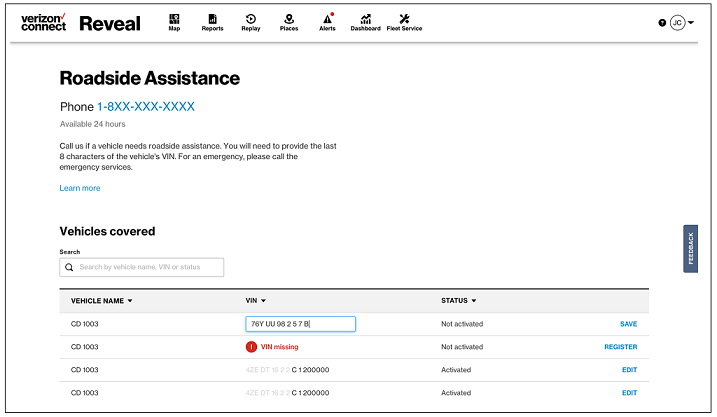Open Fleet Service wrench icon
717x417 pixels.
point(404,21)
